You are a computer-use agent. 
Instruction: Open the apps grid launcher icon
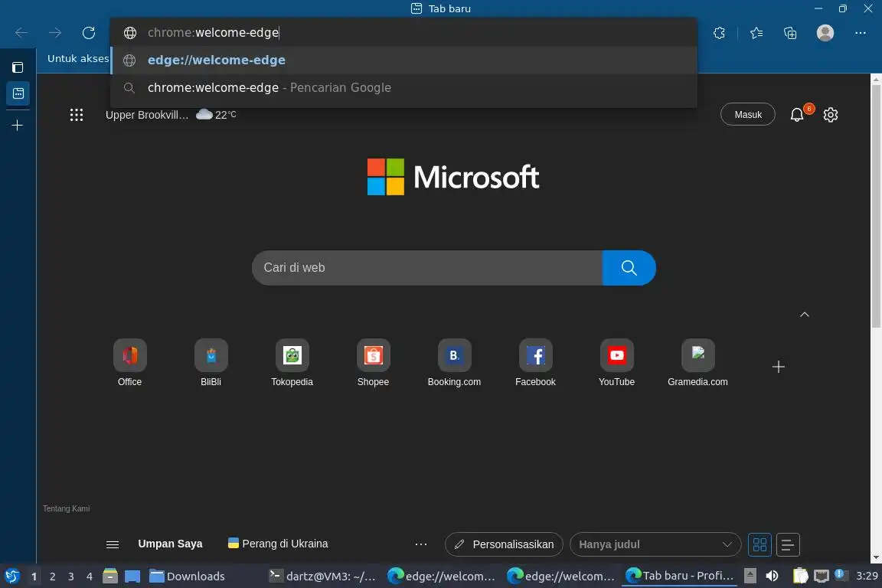pos(77,115)
